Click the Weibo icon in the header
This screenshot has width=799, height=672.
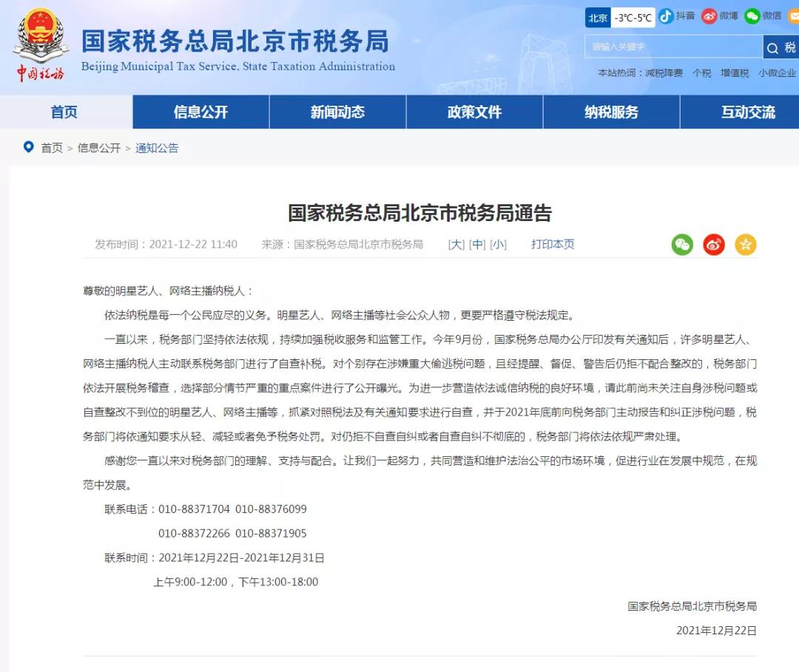(x=709, y=16)
